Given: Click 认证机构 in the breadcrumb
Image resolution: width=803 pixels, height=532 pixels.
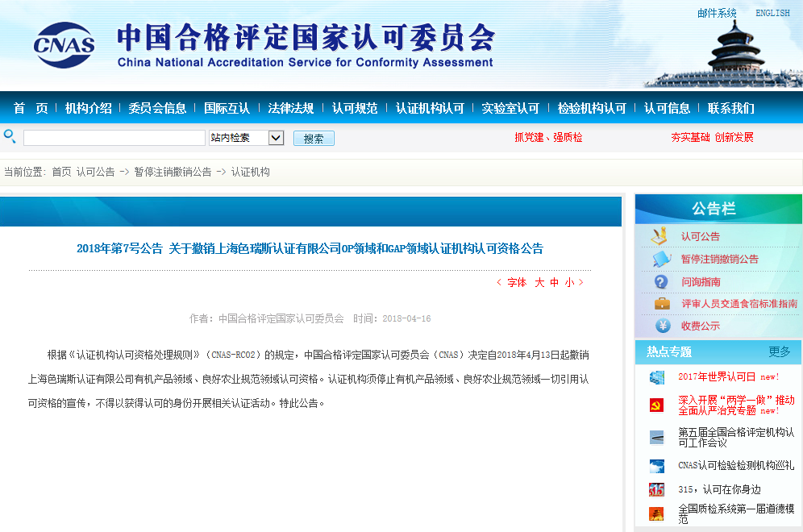Looking at the screenshot, I should (x=251, y=172).
